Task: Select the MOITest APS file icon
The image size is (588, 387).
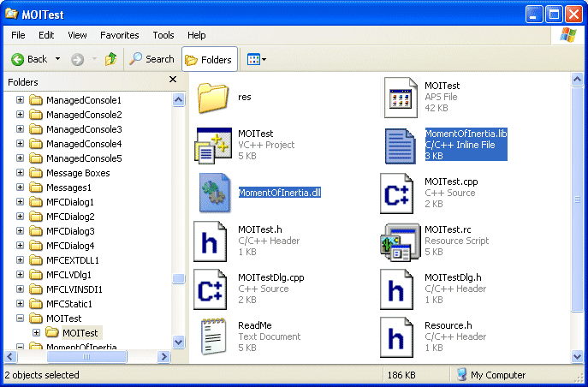Action: pyautogui.click(x=400, y=98)
